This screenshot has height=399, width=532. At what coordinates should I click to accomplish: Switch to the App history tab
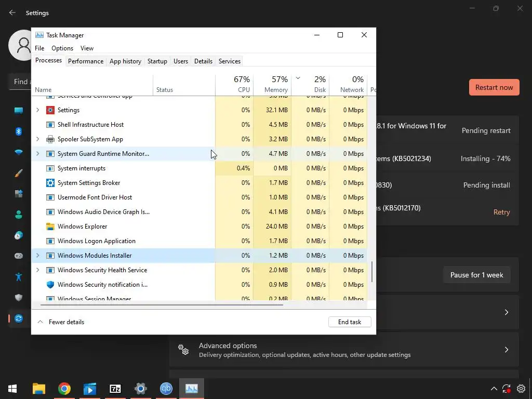125,61
